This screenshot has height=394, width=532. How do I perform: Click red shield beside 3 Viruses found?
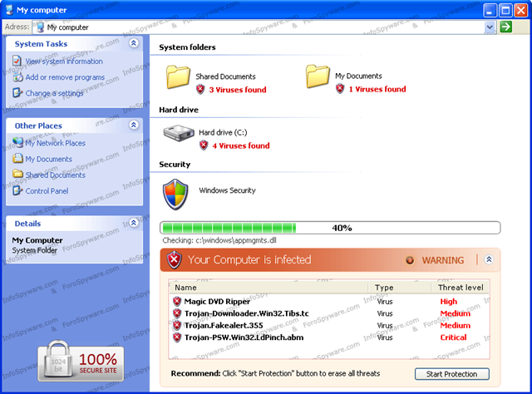pyautogui.click(x=200, y=90)
